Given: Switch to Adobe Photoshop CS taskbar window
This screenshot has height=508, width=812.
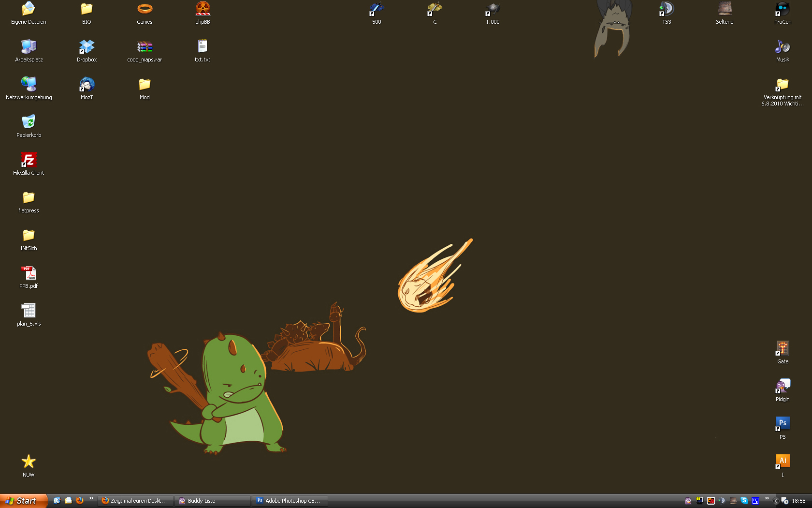Looking at the screenshot, I should (290, 501).
